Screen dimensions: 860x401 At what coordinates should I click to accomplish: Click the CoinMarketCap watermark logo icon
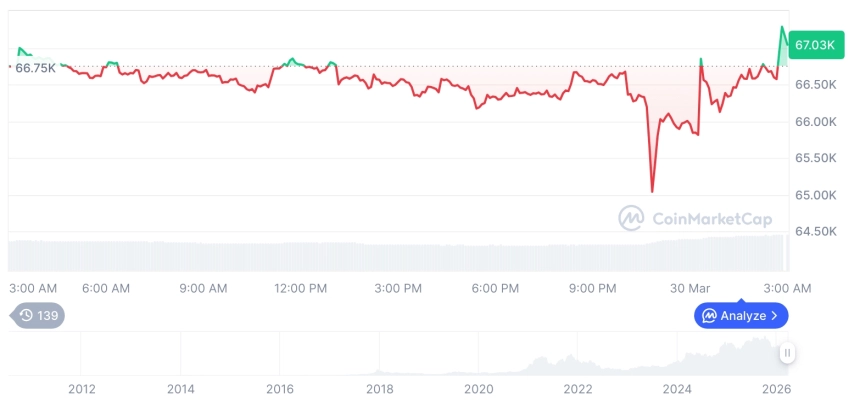coord(631,218)
